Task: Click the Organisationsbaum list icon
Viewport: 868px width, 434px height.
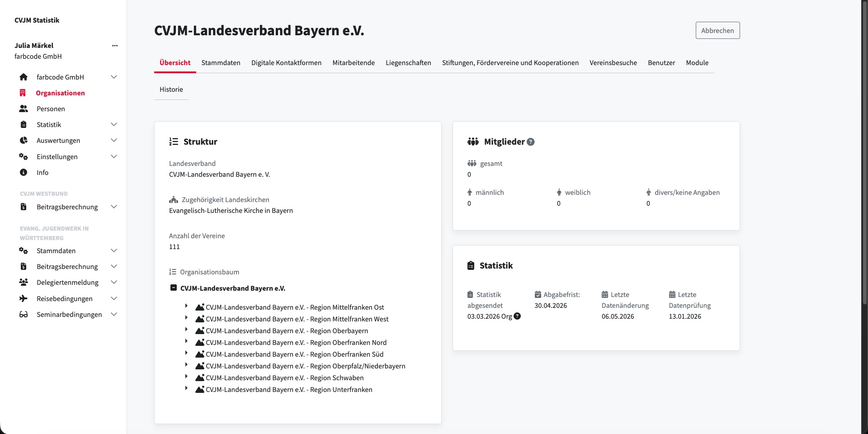Action: 173,272
